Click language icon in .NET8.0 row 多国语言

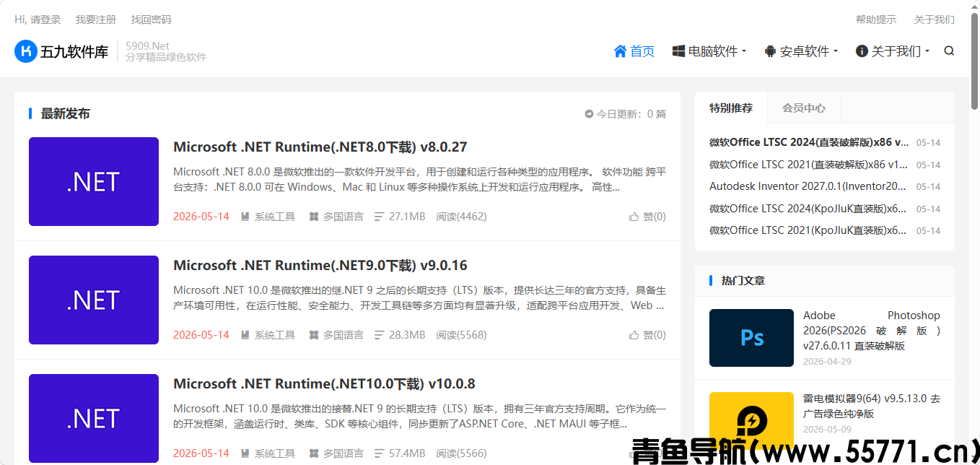(x=314, y=217)
